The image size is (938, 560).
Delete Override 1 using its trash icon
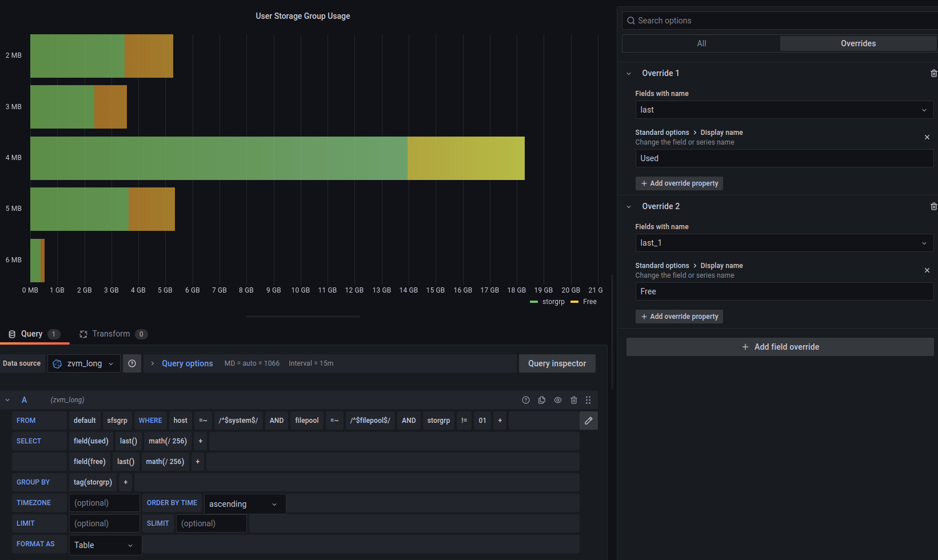click(x=933, y=73)
